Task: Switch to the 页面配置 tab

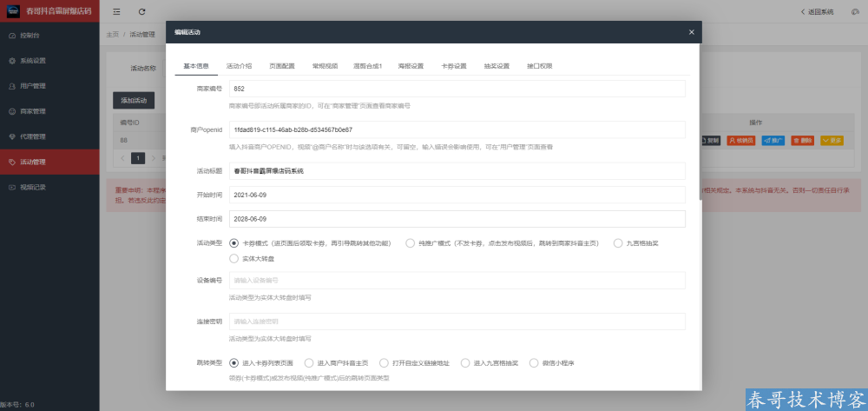Action: click(x=282, y=66)
